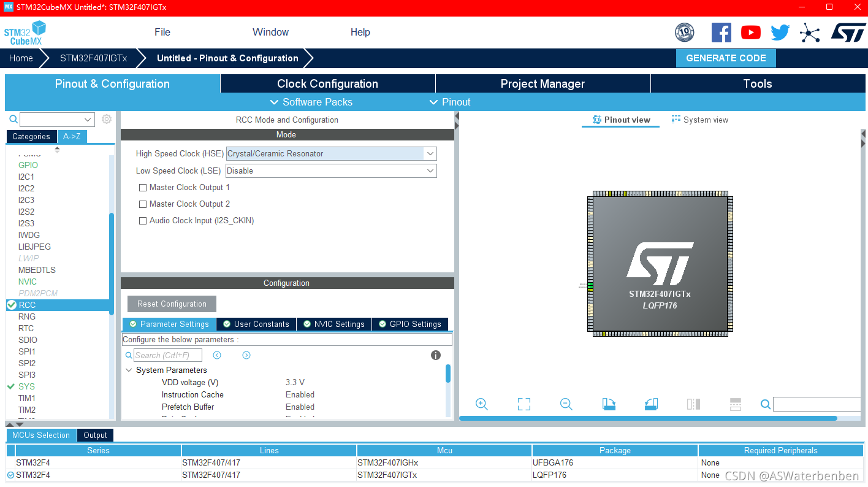The image size is (868, 487).
Task: Switch to Clock Configuration tab
Action: (x=327, y=84)
